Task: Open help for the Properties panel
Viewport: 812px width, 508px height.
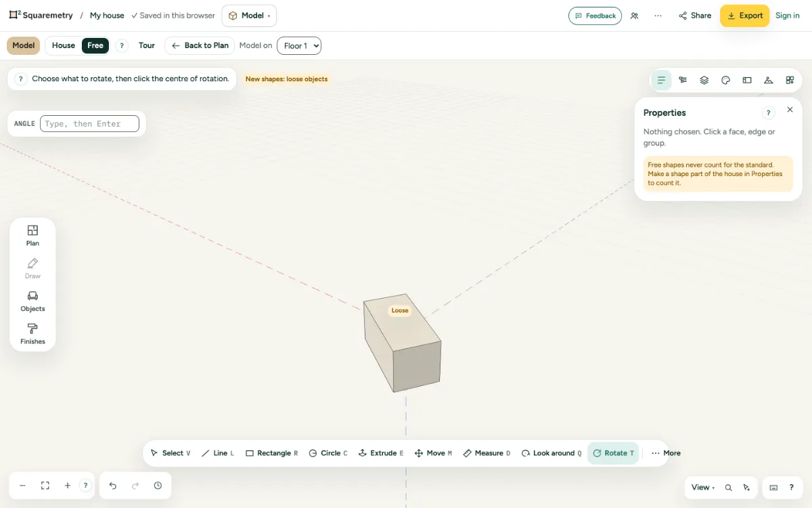Action: (768, 113)
